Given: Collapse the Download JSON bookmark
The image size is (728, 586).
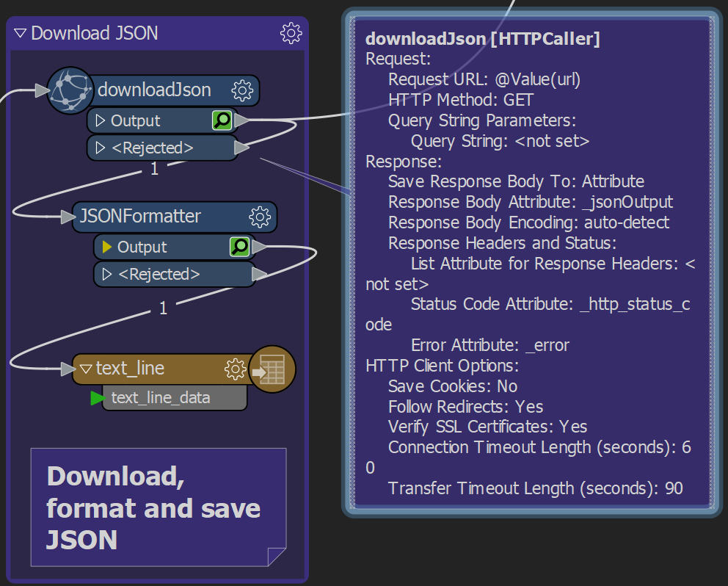Looking at the screenshot, I should click(20, 33).
